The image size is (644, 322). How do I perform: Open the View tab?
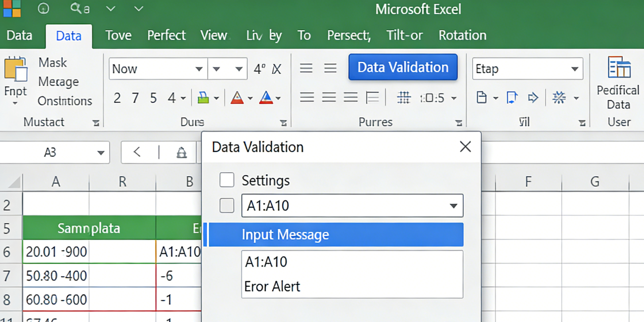point(214,35)
